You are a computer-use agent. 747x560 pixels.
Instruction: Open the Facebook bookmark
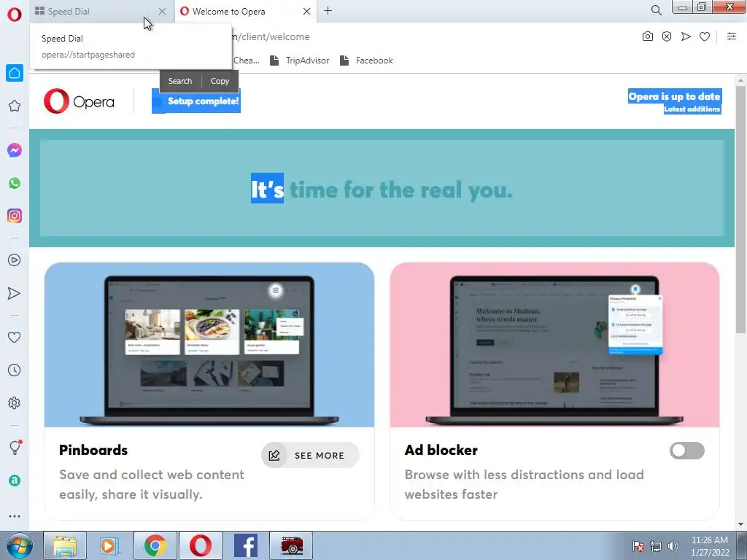tap(366, 61)
